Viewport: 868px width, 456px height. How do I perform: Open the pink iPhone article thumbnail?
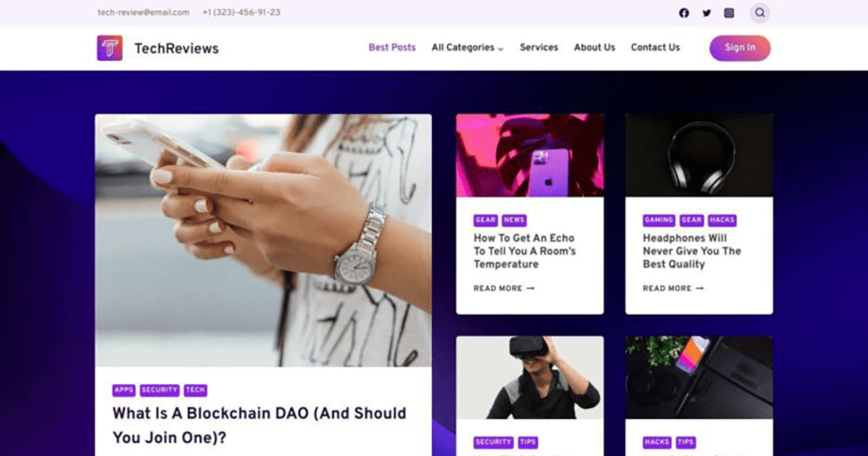coord(529,156)
